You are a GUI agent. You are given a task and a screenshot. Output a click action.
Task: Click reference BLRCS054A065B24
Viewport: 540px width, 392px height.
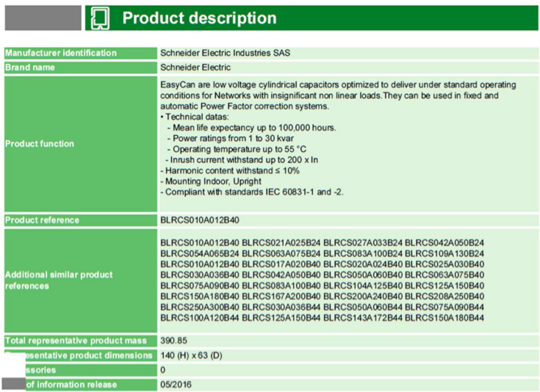coord(200,254)
